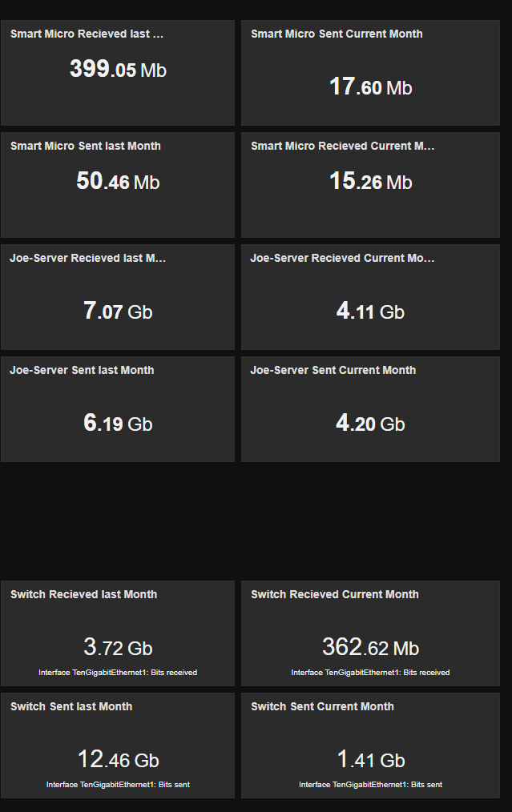
Task: Open the Joe-Server Sent last Month title menu
Action: coord(82,371)
